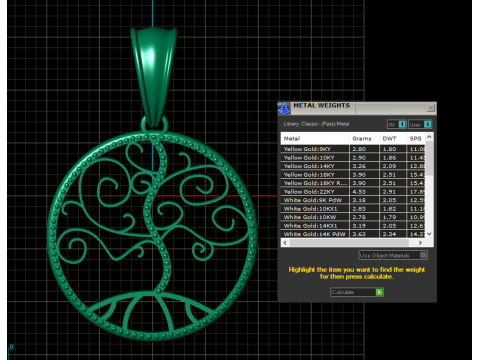Click the Metal Weights wizard hat icon
The height and width of the screenshot is (360, 480).
coord(284,108)
